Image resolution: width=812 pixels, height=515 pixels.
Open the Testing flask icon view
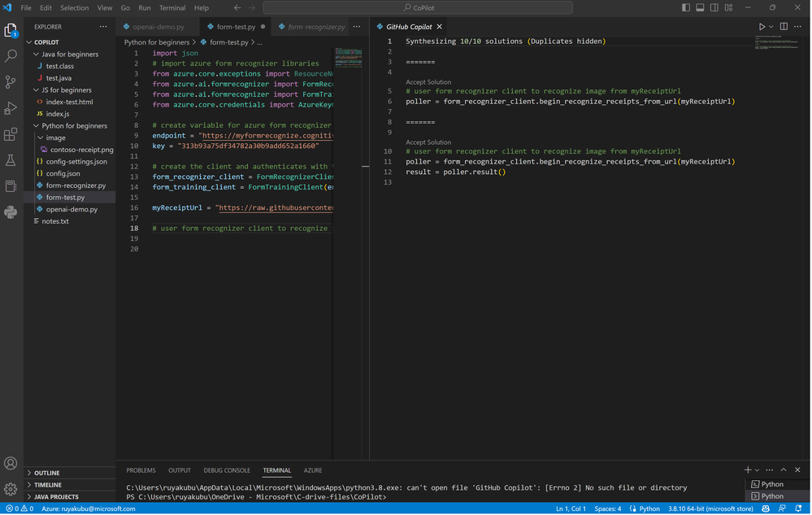coord(11,160)
